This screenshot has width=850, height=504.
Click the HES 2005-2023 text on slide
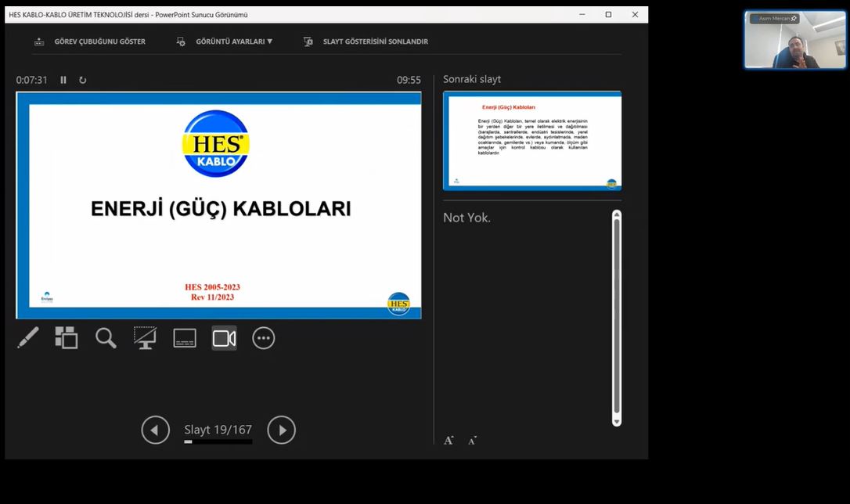point(213,287)
